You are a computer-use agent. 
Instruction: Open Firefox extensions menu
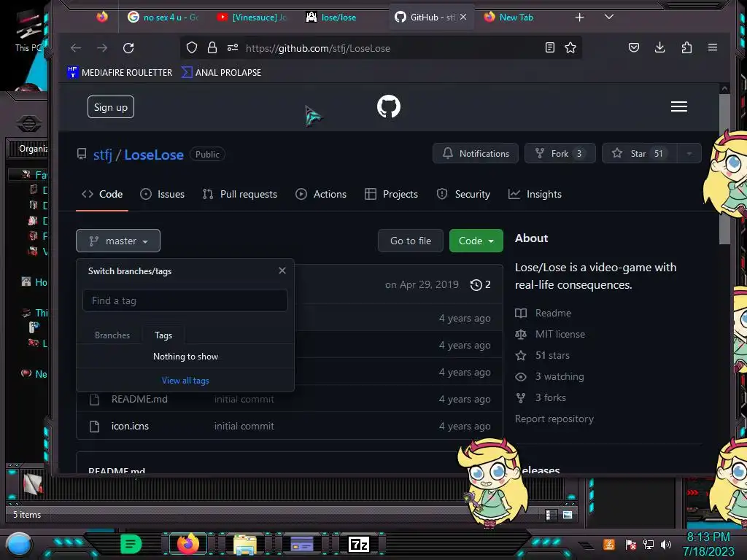pos(686,47)
